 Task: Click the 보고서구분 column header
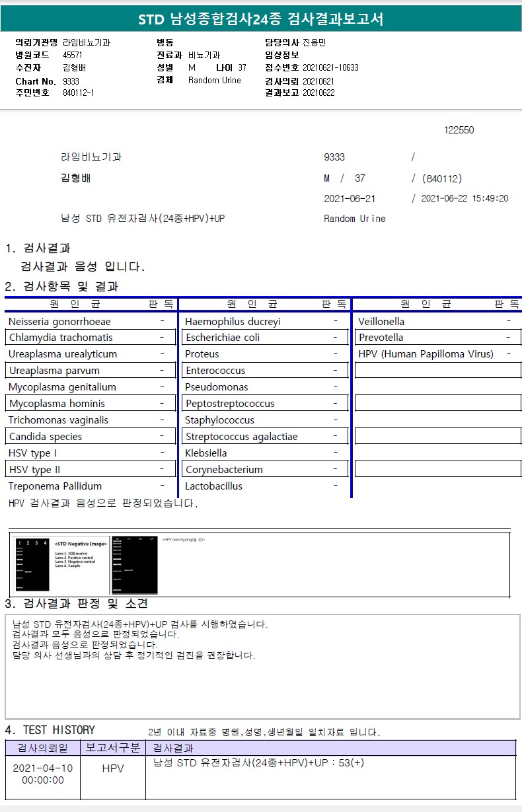click(x=113, y=748)
